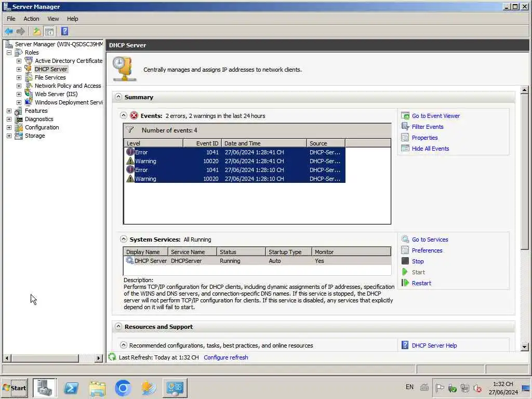Image resolution: width=532 pixels, height=399 pixels.
Task: Expand the File Services tree node
Action: tap(19, 78)
